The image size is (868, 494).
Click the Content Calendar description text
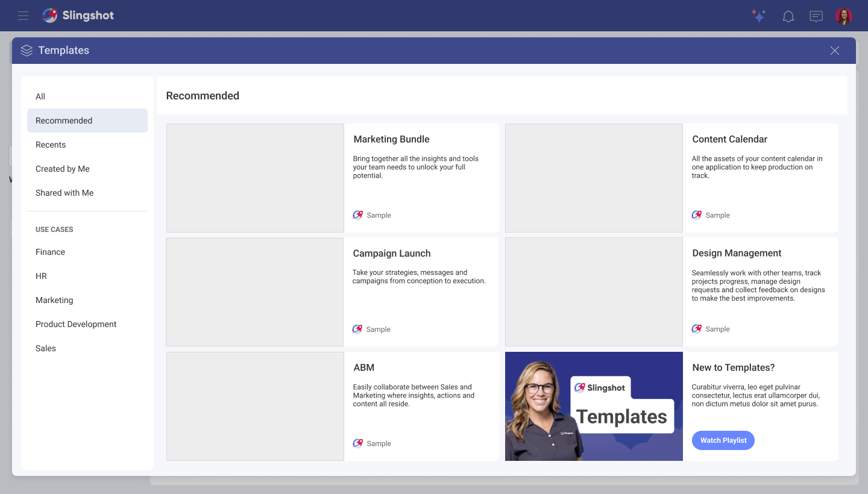[x=757, y=167]
